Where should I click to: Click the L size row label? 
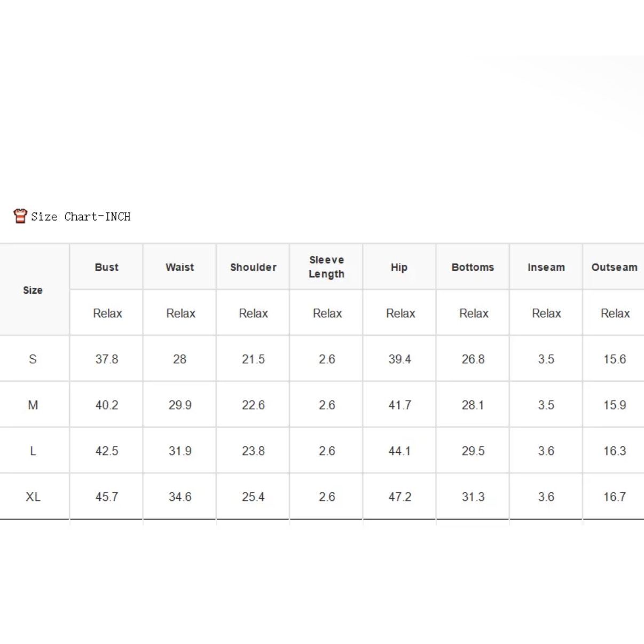tap(33, 451)
